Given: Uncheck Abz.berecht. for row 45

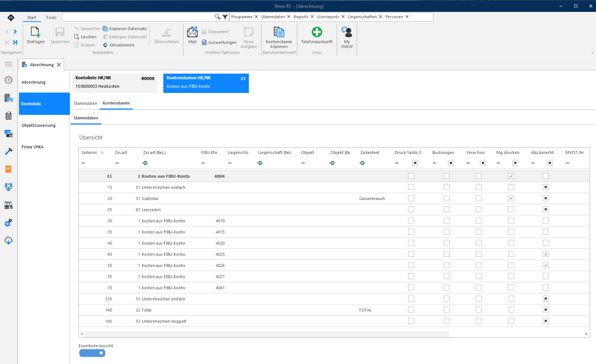Looking at the screenshot, I should (x=545, y=254).
